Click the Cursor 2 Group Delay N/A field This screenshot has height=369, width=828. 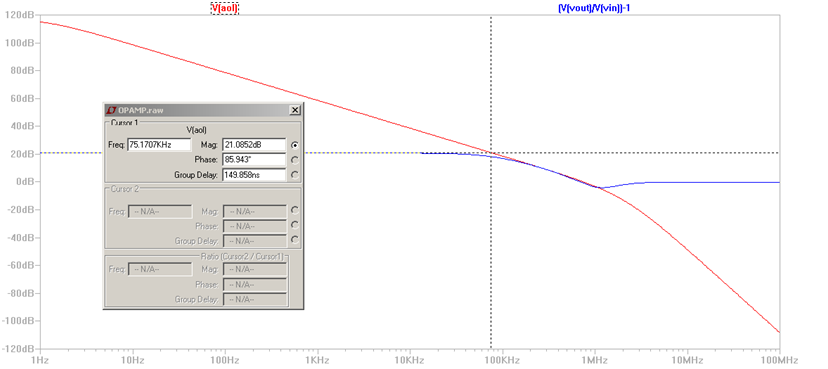(255, 241)
